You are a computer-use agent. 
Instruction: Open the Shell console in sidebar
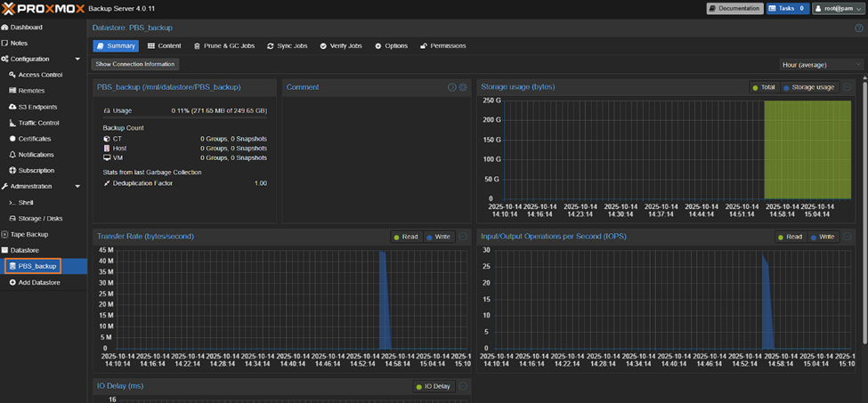coord(26,203)
